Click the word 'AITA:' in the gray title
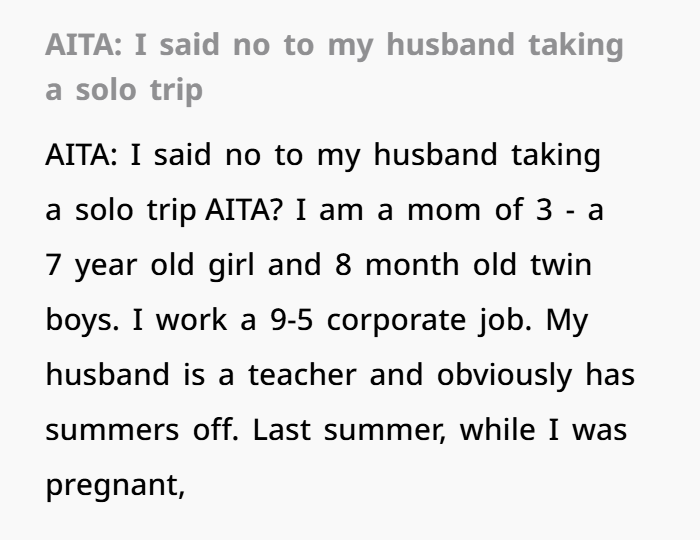This screenshot has height=540, width=700. click(83, 45)
